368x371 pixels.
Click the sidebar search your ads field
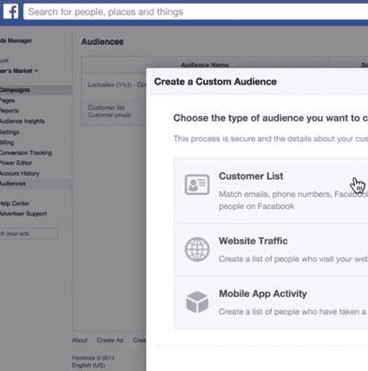[29, 234]
